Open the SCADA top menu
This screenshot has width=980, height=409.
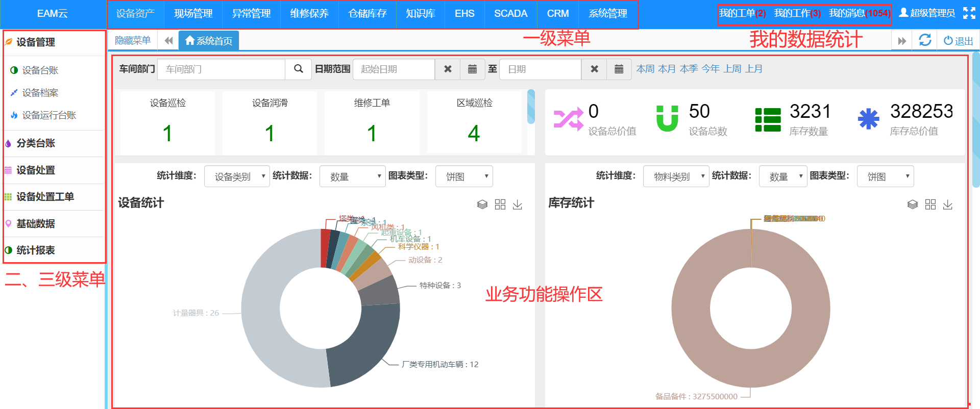(510, 14)
